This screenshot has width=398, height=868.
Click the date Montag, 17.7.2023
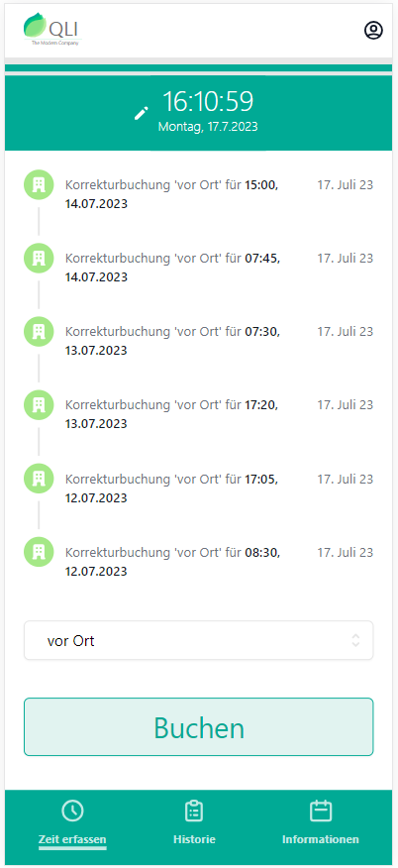(208, 127)
